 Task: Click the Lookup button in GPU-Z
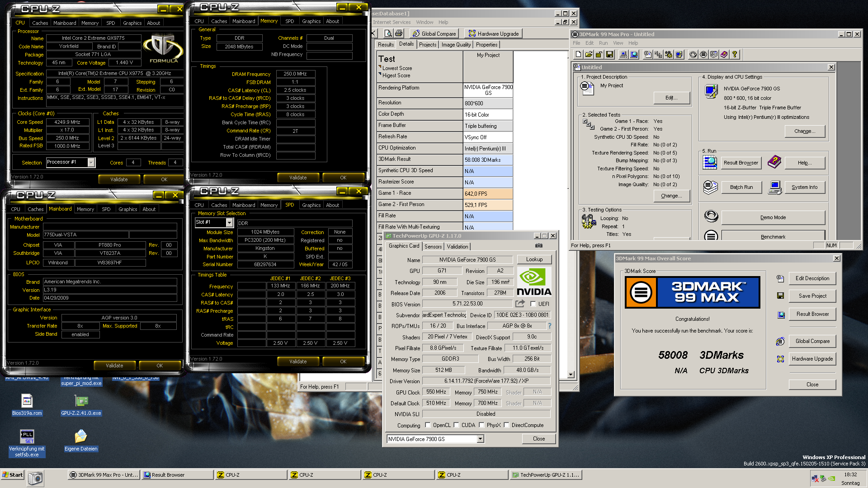coord(534,259)
